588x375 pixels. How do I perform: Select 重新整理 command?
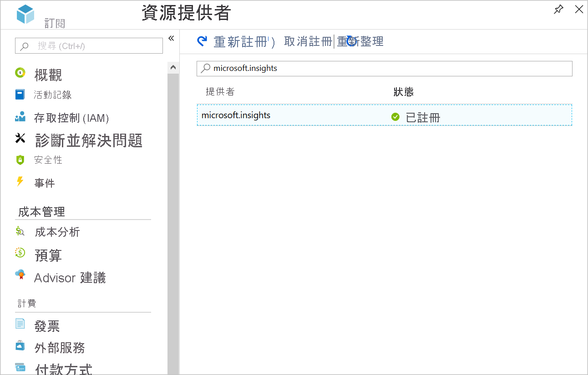pos(360,41)
